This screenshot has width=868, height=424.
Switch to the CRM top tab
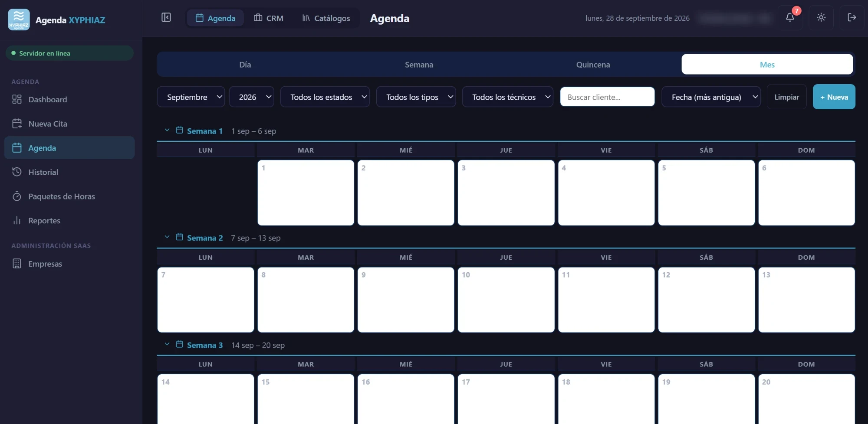(x=269, y=18)
